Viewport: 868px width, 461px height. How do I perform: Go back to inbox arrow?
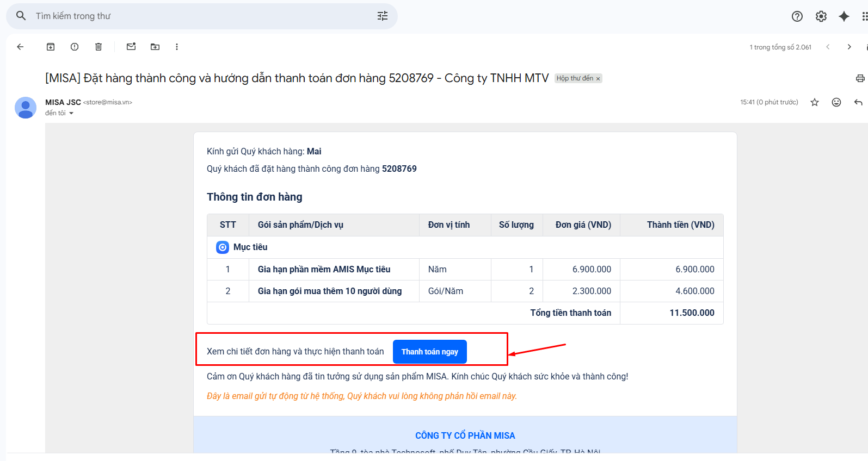[x=20, y=47]
